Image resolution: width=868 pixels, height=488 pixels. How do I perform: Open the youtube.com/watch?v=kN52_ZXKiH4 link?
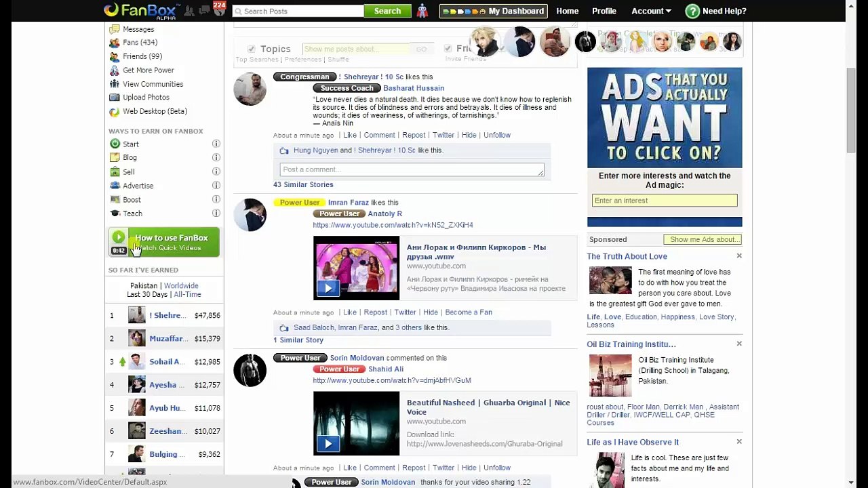393,225
